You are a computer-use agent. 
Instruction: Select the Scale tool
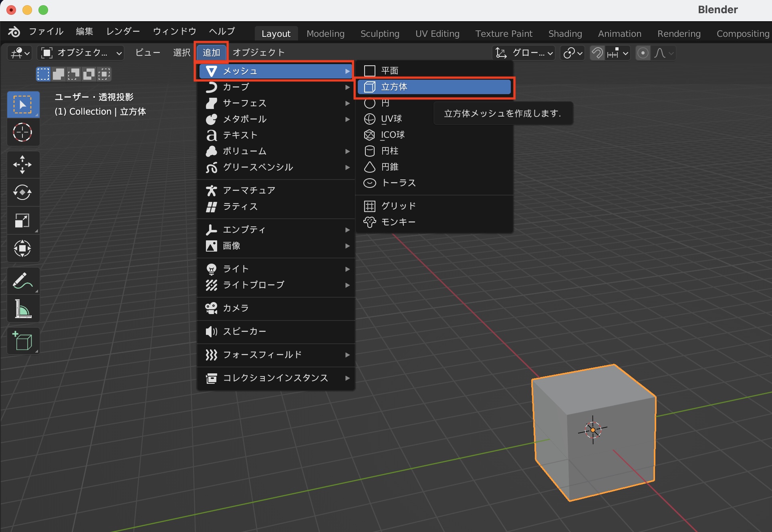22,220
